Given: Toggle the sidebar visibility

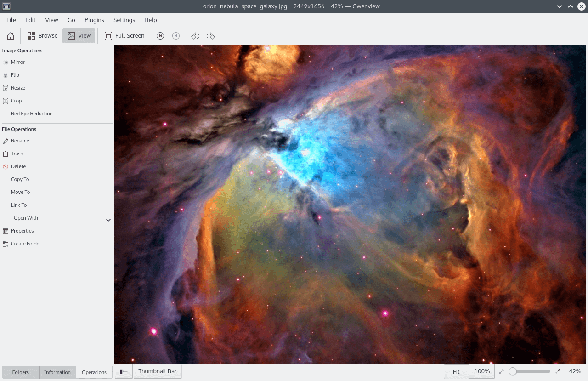Looking at the screenshot, I should [124, 371].
